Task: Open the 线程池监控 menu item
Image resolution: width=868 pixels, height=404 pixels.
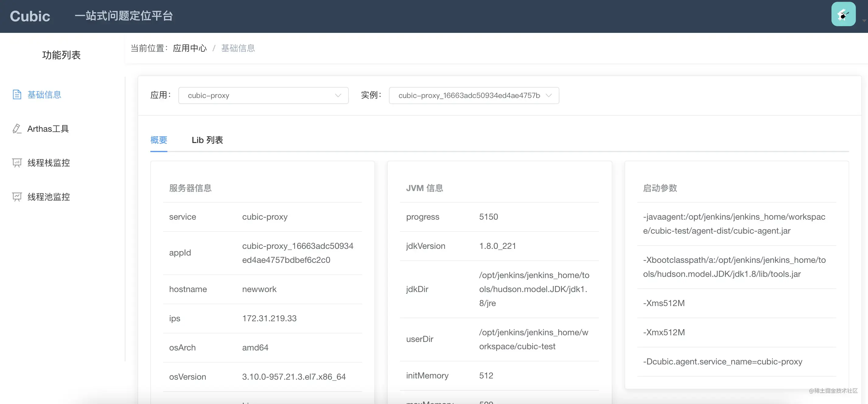Action: [x=48, y=197]
